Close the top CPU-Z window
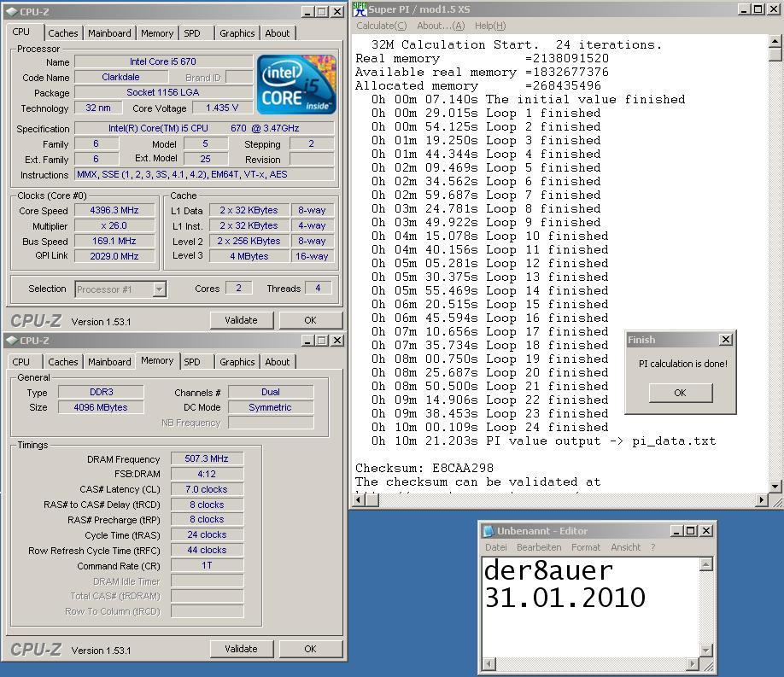The width and height of the screenshot is (784, 677). pos(337,11)
